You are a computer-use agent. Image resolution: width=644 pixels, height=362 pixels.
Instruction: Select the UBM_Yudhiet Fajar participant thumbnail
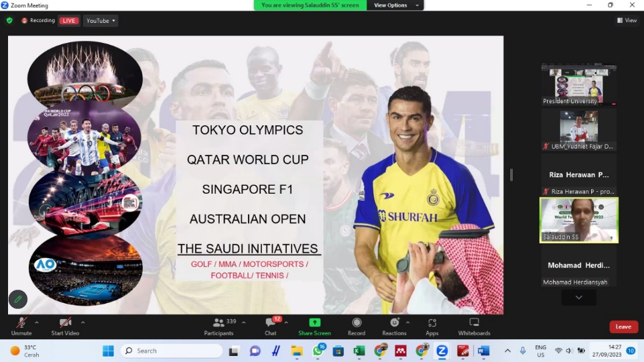pyautogui.click(x=579, y=130)
